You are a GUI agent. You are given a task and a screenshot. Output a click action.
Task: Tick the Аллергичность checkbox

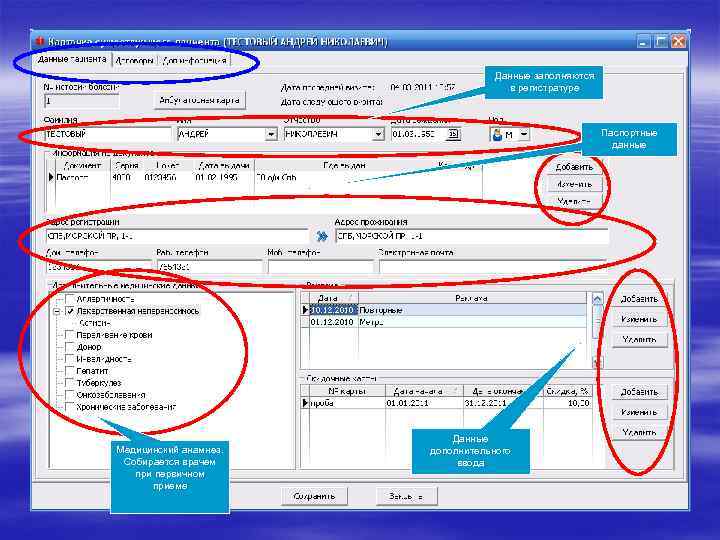point(70,299)
